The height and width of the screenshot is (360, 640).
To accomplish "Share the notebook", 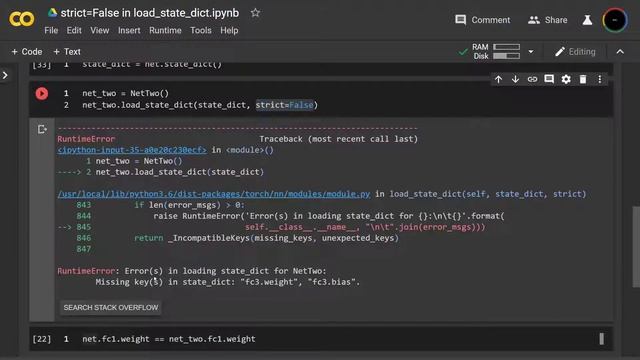I will coord(547,20).
